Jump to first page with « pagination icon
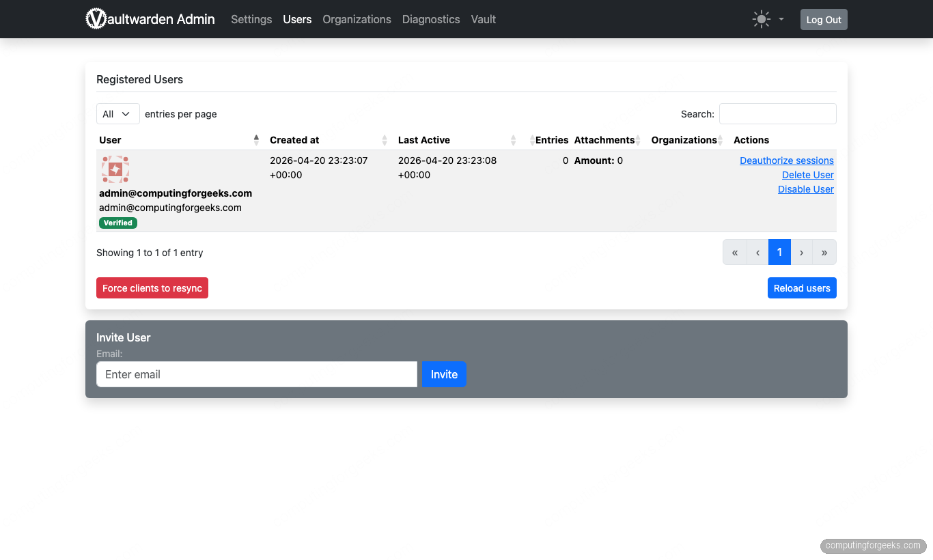Viewport: 933px width, 560px height. [734, 252]
